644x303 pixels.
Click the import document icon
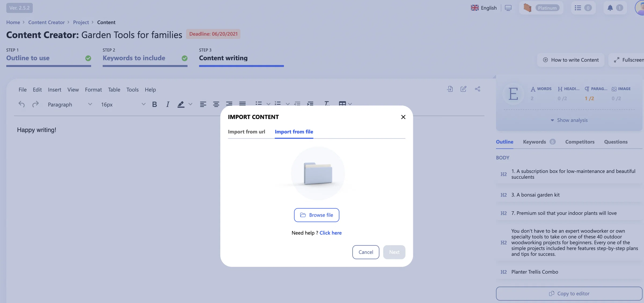tap(450, 89)
